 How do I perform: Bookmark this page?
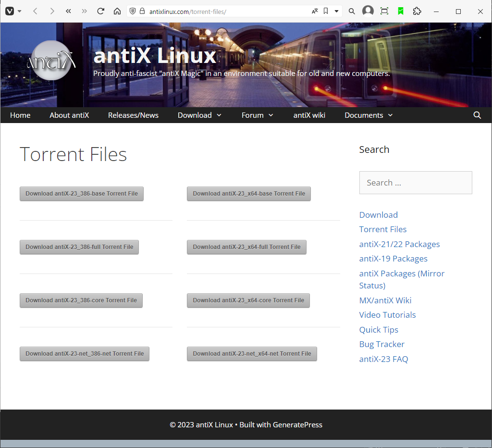pyautogui.click(x=326, y=12)
